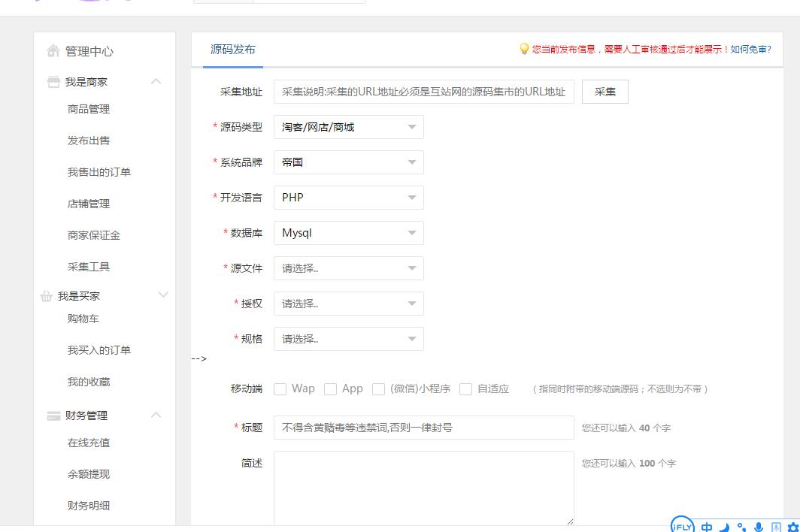Viewport: 800px width, 532px height.
Task: Check the 自适应 option
Action: tap(465, 389)
